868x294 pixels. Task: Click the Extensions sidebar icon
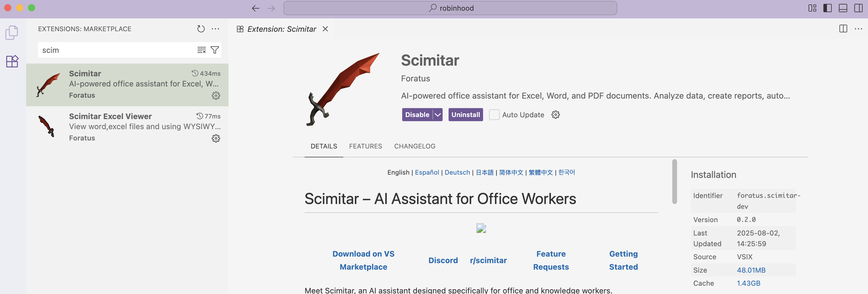tap(12, 61)
